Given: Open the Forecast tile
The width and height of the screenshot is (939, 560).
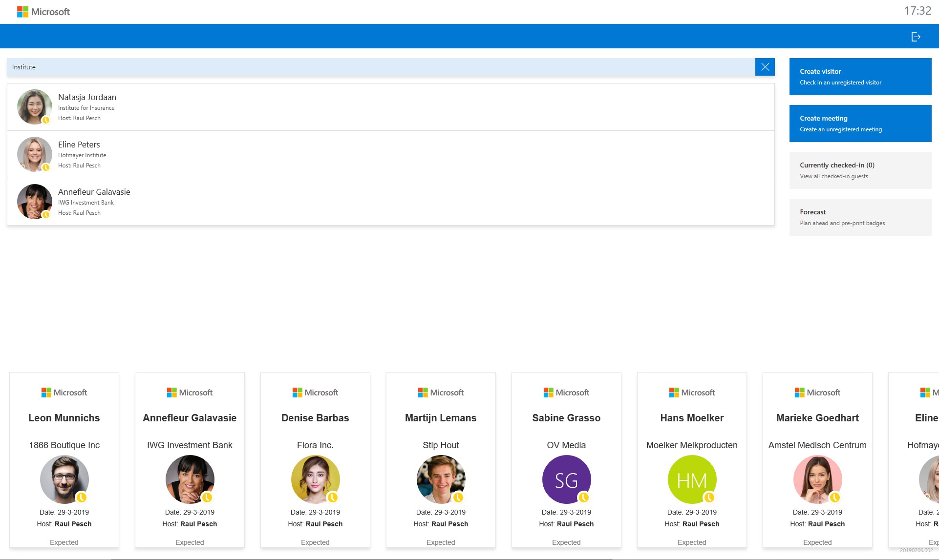Looking at the screenshot, I should pos(860,217).
